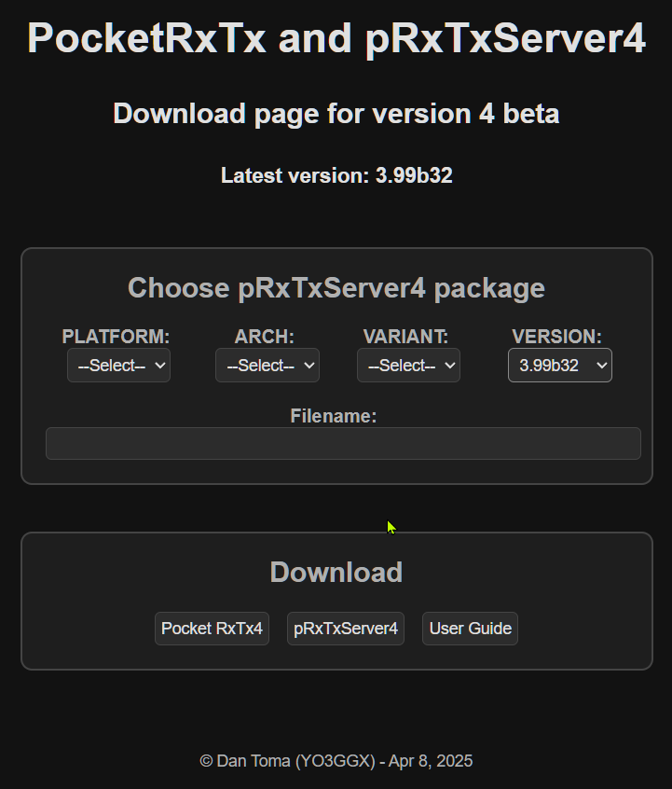Click the Apr 8, 2025 date in footer

431,761
